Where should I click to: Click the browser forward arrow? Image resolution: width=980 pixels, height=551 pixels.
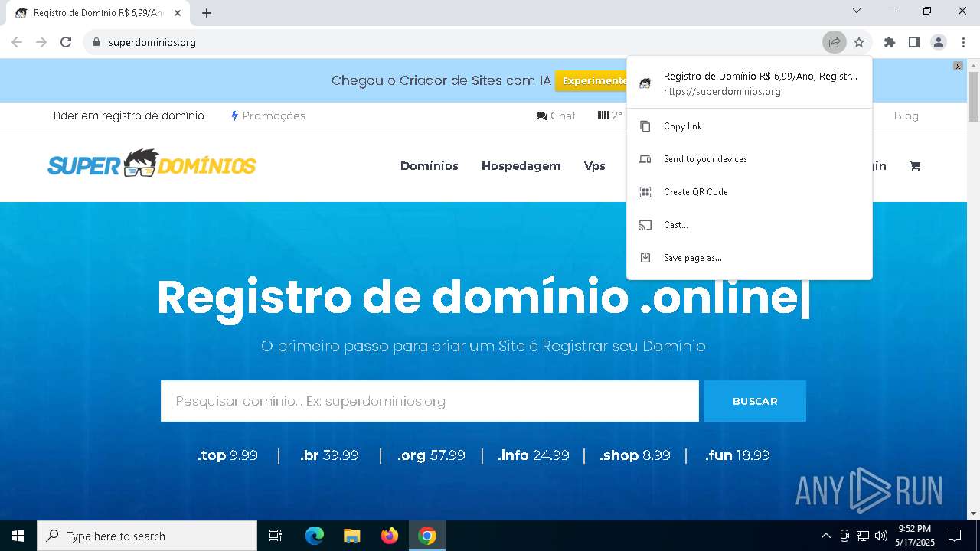[41, 42]
